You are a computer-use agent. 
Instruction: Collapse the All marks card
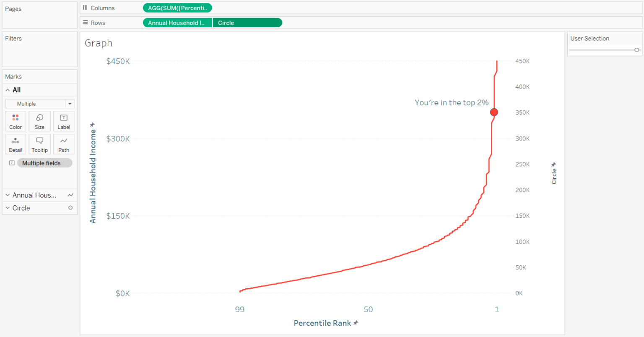click(x=8, y=90)
